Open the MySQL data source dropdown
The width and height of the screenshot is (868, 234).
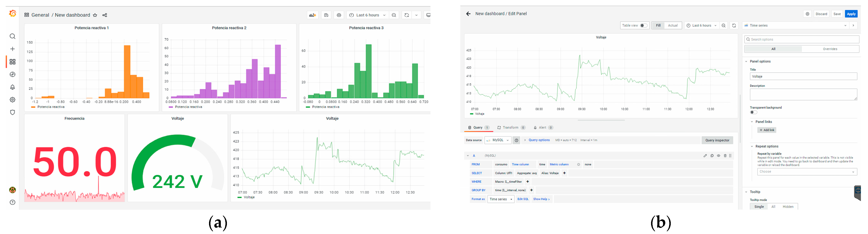pyautogui.click(x=498, y=140)
